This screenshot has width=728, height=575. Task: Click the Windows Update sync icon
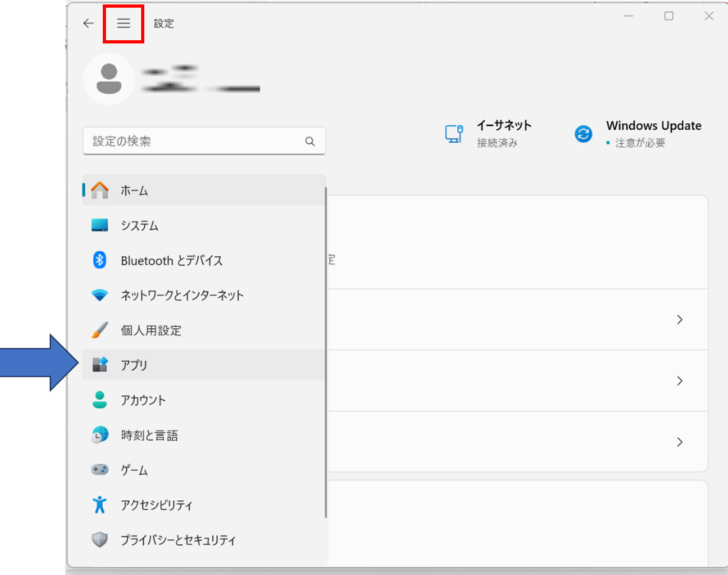click(x=583, y=134)
